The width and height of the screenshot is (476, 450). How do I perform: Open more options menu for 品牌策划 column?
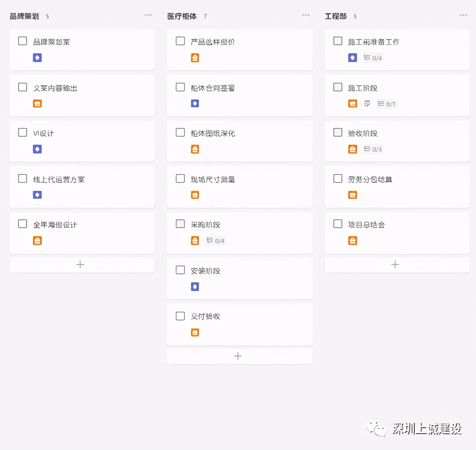148,16
